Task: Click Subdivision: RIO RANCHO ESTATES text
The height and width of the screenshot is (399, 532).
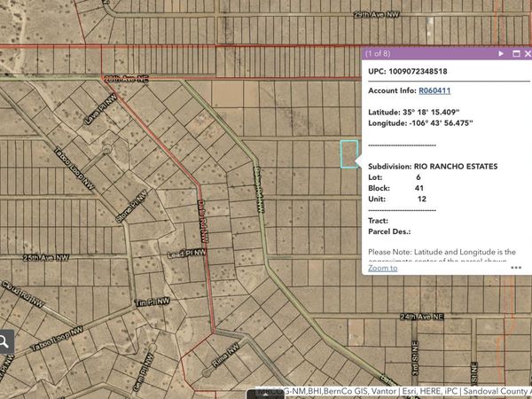Action: coord(433,167)
